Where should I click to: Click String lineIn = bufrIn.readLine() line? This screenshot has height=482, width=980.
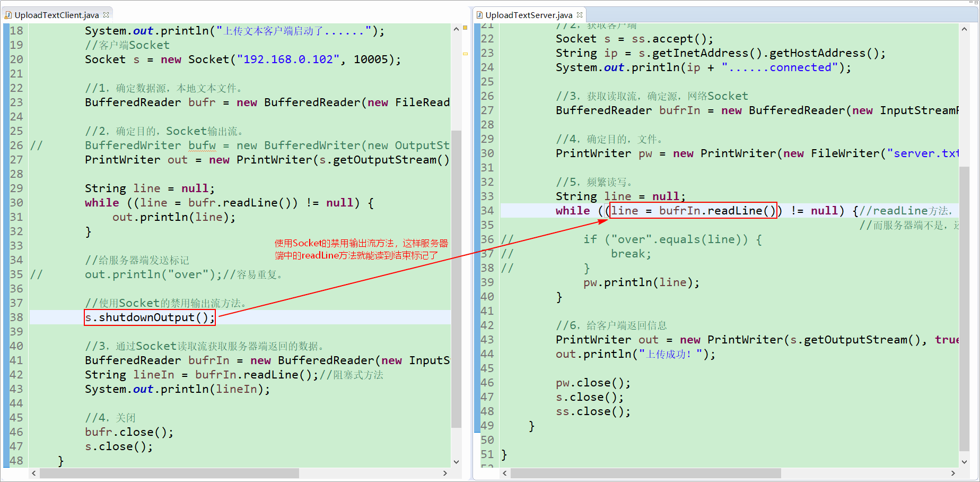[x=202, y=375]
